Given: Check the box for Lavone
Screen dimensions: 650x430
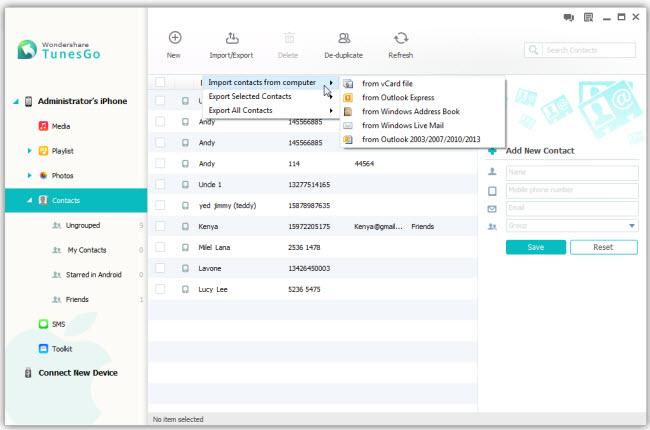Looking at the screenshot, I should [x=160, y=268].
